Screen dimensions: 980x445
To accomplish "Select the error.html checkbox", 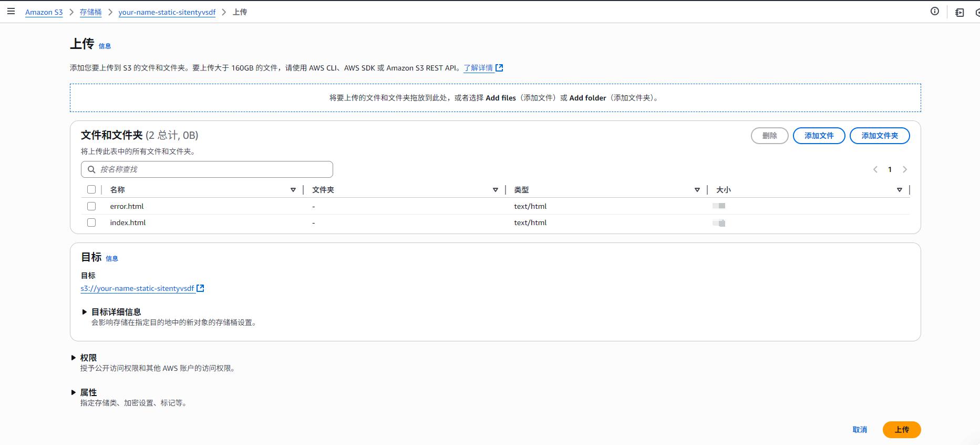I will coord(91,206).
